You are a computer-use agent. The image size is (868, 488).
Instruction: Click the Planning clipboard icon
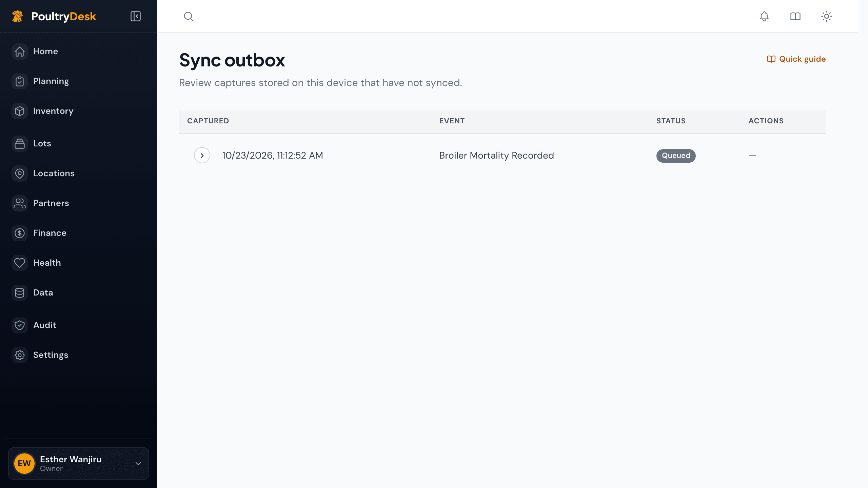coord(20,81)
